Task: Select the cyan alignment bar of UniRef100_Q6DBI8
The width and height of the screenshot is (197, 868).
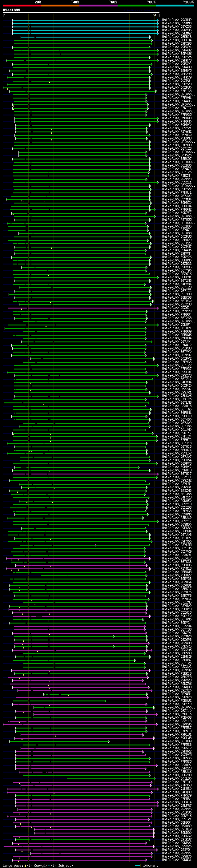Action: (86, 37)
